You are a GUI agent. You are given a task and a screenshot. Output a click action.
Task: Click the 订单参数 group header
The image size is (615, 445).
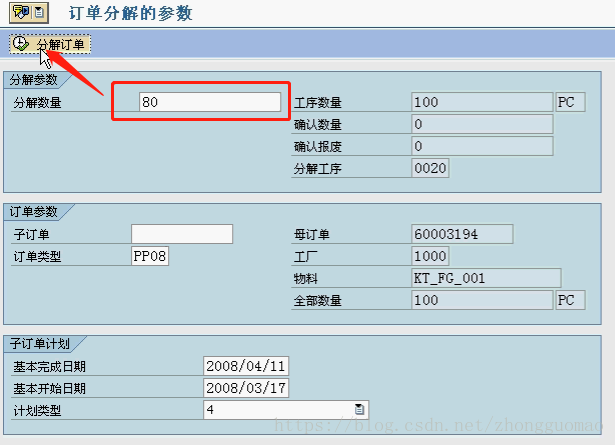tap(34, 212)
